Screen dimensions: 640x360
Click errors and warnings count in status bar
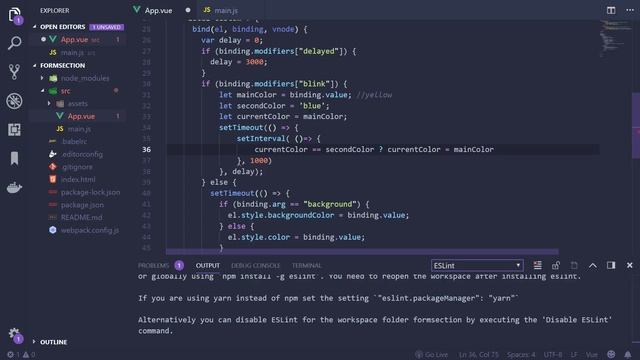(x=21, y=355)
